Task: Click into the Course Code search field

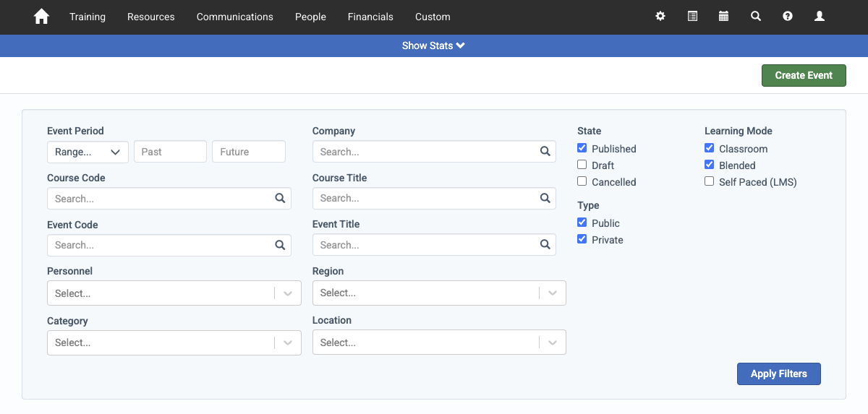Action: 169,199
